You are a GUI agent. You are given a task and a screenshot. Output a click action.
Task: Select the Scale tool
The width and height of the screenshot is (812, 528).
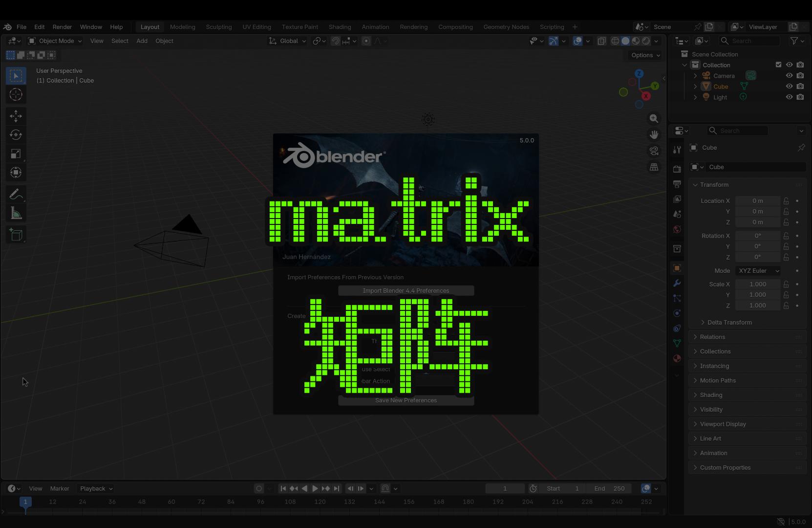16,154
